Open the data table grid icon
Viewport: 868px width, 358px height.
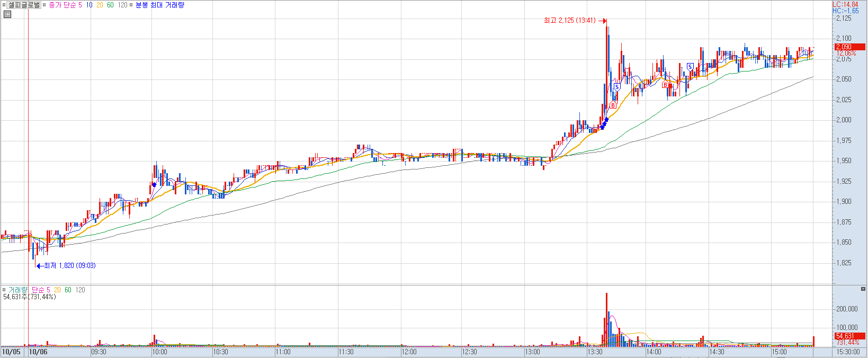click(7, 14)
